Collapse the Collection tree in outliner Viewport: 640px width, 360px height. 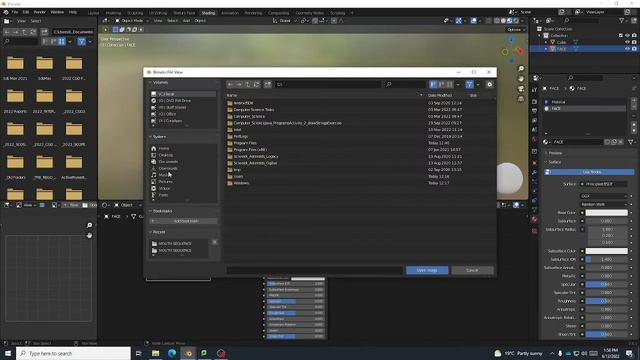pos(540,36)
